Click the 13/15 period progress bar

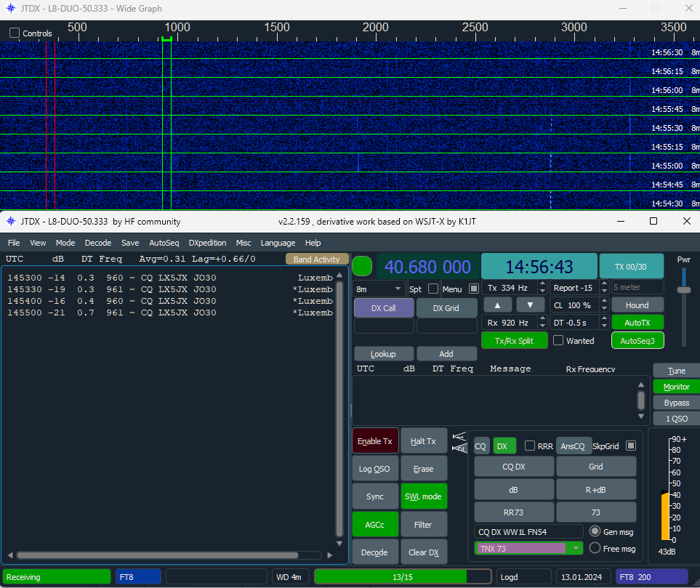tap(403, 577)
